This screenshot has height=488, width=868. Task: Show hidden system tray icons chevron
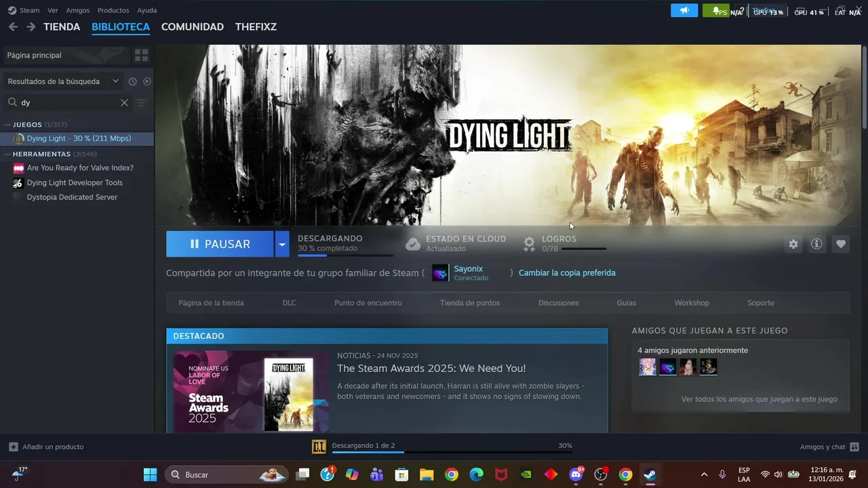[704, 474]
